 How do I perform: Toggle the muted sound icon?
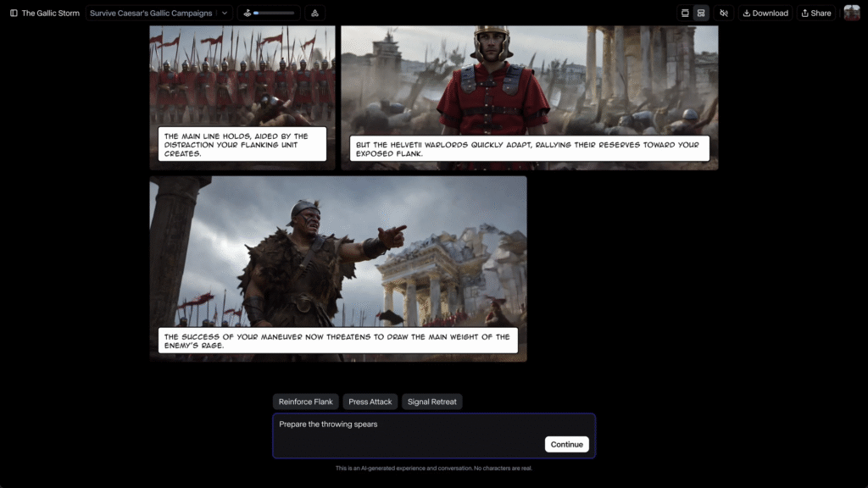point(724,14)
